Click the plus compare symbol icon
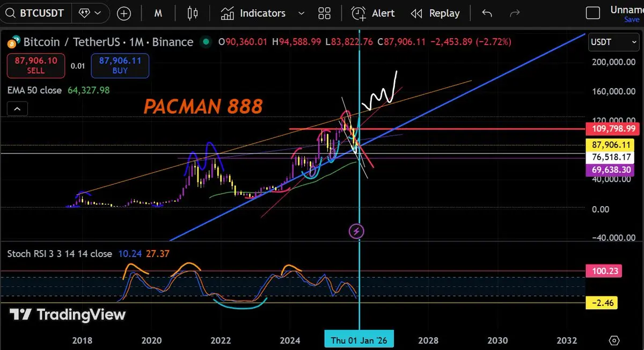This screenshot has width=644, height=350. [x=123, y=13]
